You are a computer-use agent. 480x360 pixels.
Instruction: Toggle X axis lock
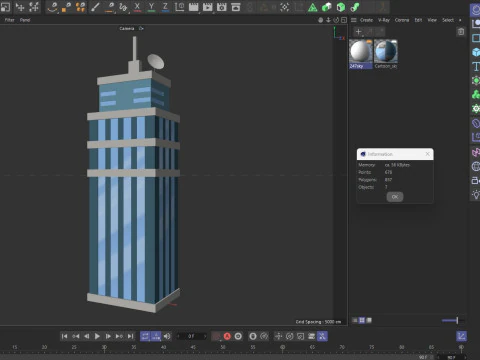click(137, 7)
